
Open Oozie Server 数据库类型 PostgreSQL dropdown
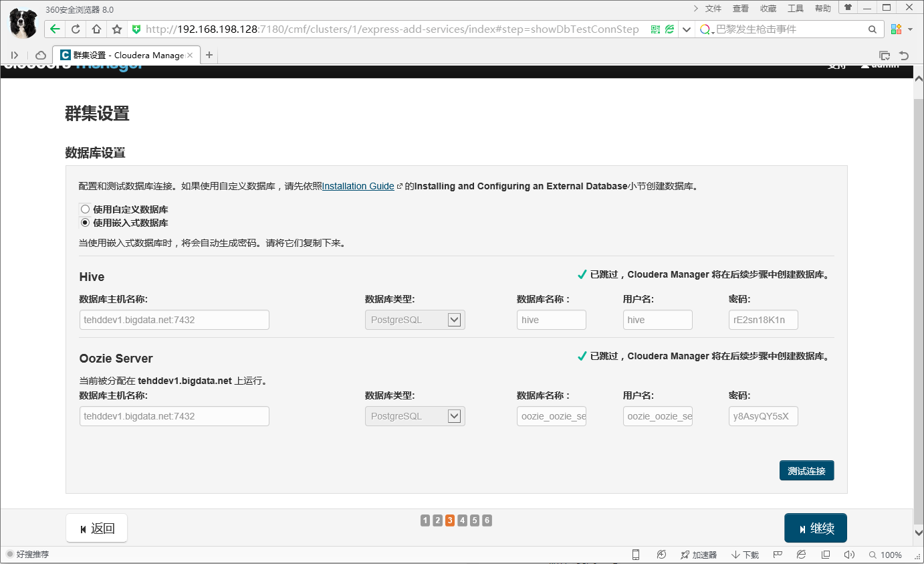415,416
